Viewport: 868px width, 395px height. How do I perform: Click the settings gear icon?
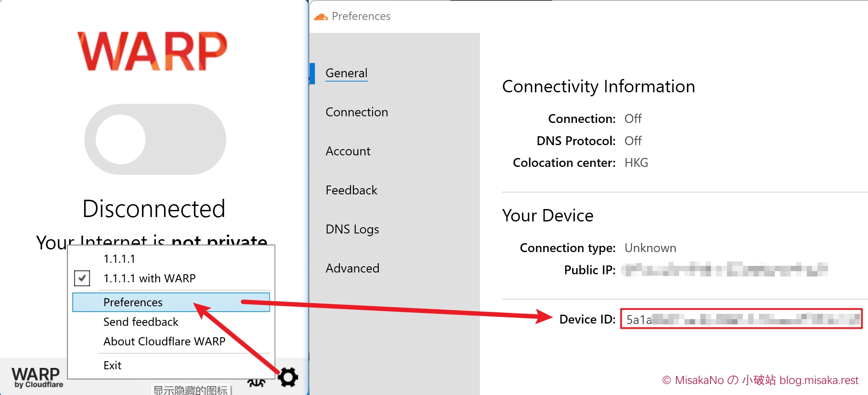click(x=288, y=377)
